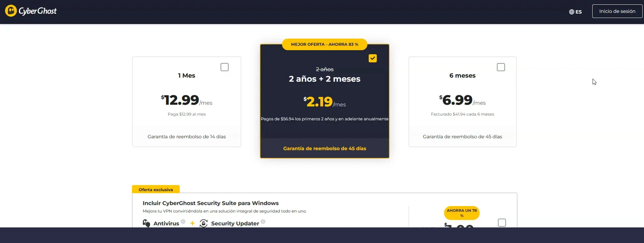
Task: Click the $12.99 /mes price
Action: [187, 100]
